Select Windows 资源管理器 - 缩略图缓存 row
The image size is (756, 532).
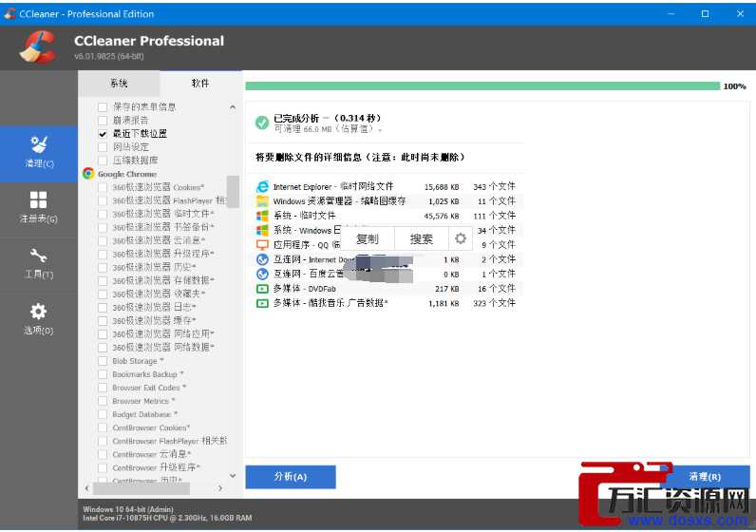[386, 201]
